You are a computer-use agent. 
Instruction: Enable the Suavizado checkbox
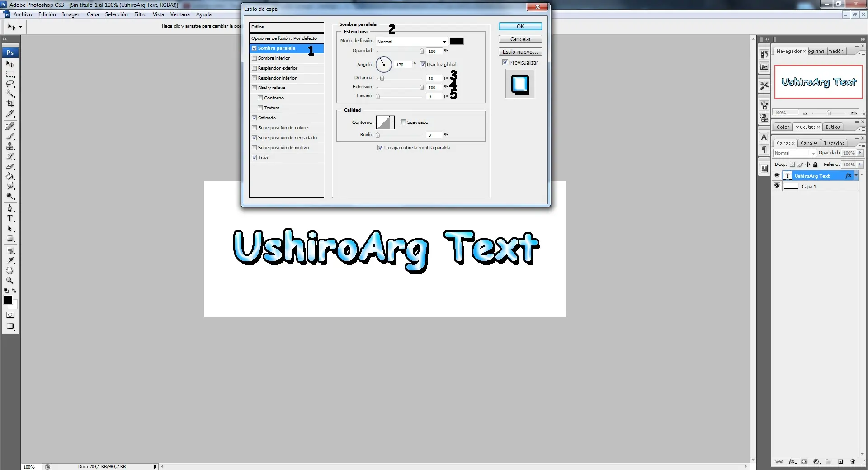(x=403, y=122)
